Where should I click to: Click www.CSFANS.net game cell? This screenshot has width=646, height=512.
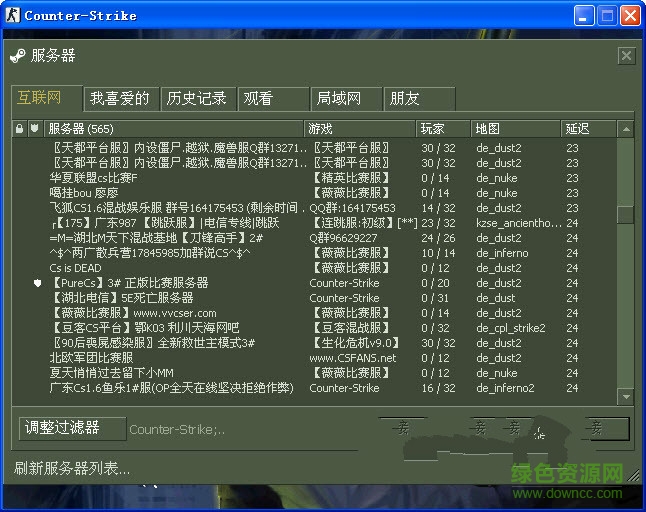tap(353, 358)
